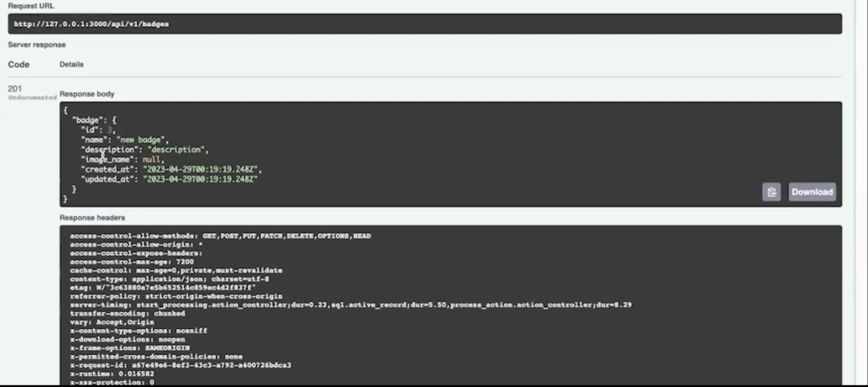Click the Download button
Viewport: 868px width, 387px height.
(812, 192)
